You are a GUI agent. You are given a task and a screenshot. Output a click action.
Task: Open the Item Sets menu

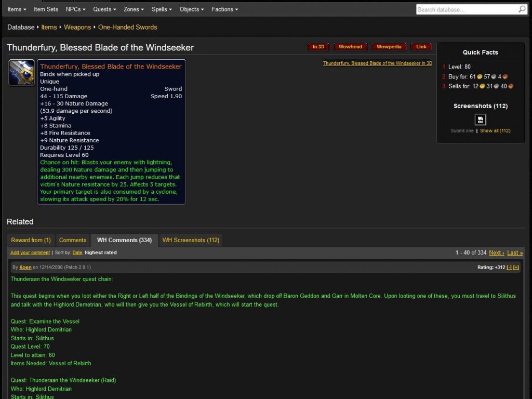click(x=46, y=9)
